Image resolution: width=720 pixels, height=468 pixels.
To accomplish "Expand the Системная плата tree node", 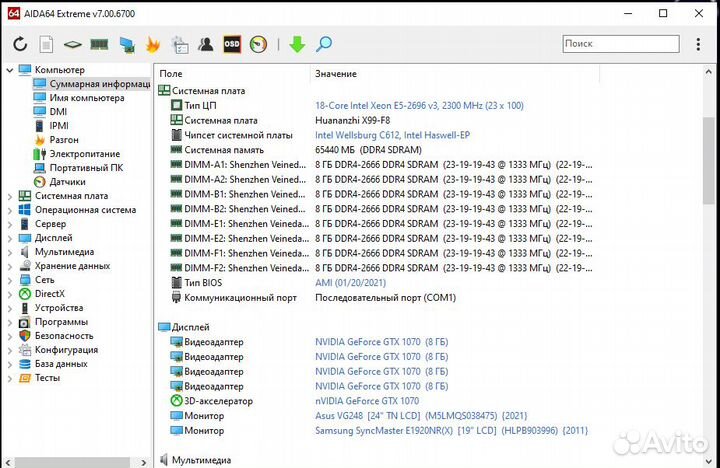I will (x=10, y=197).
